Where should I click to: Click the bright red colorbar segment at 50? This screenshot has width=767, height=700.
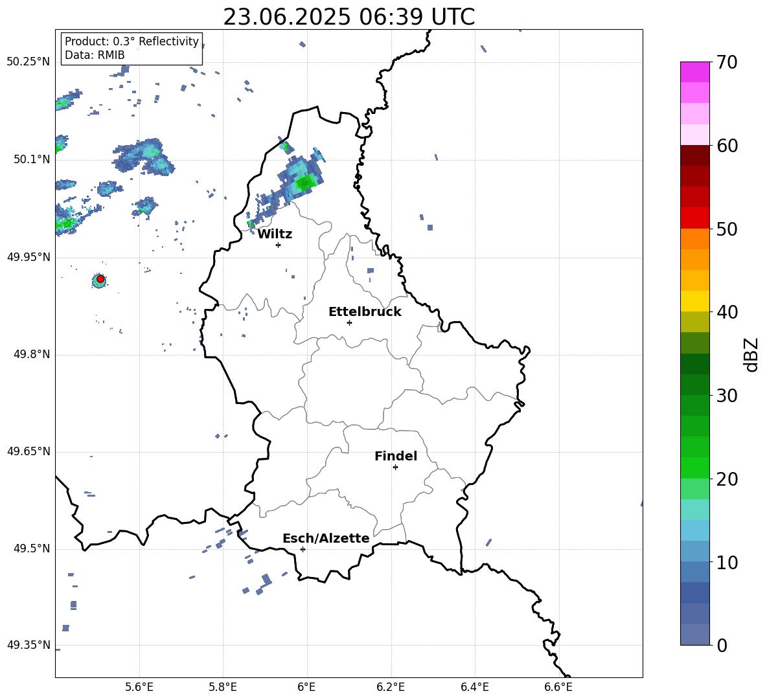(x=695, y=218)
